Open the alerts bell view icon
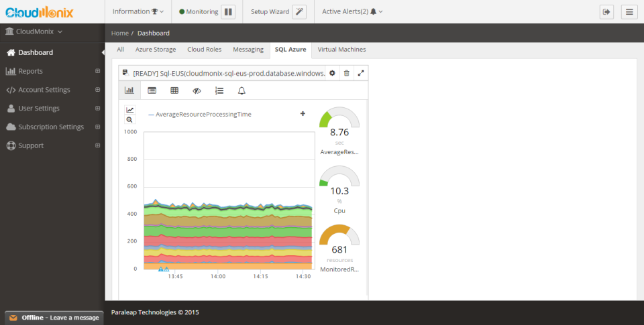The height and width of the screenshot is (325, 644). point(241,90)
